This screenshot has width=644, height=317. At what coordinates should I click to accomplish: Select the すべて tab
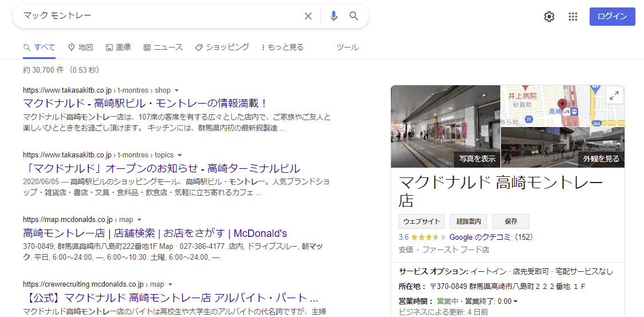click(x=39, y=47)
